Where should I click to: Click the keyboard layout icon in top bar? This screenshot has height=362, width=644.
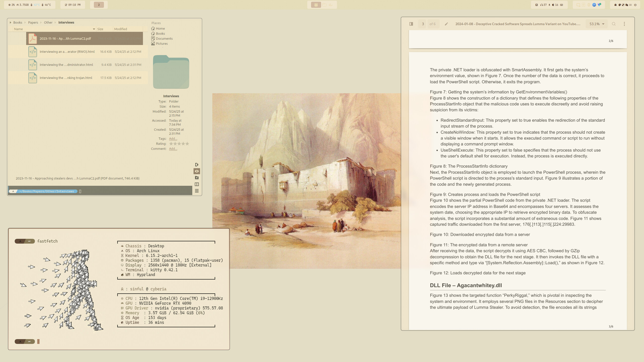pyautogui.click(x=561, y=5)
